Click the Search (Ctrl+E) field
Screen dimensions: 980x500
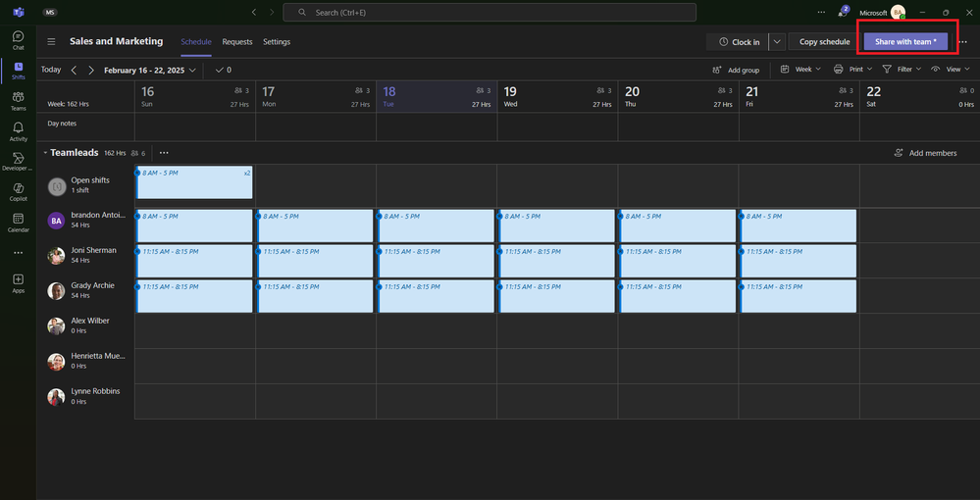pos(490,13)
